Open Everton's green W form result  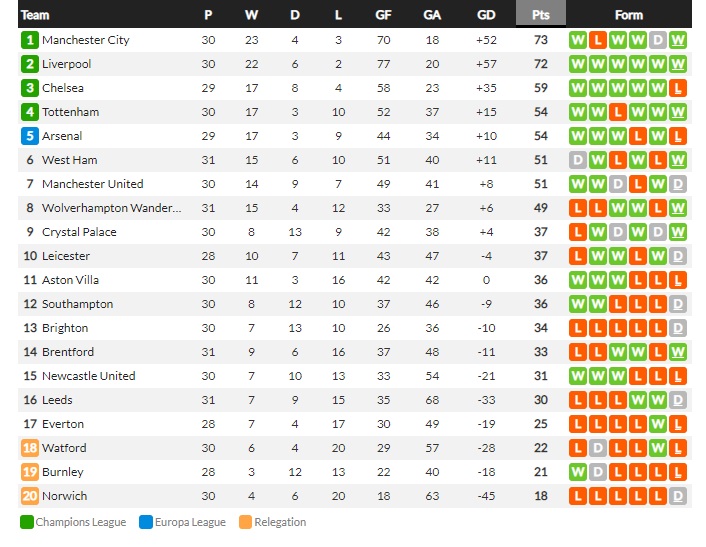coord(658,424)
